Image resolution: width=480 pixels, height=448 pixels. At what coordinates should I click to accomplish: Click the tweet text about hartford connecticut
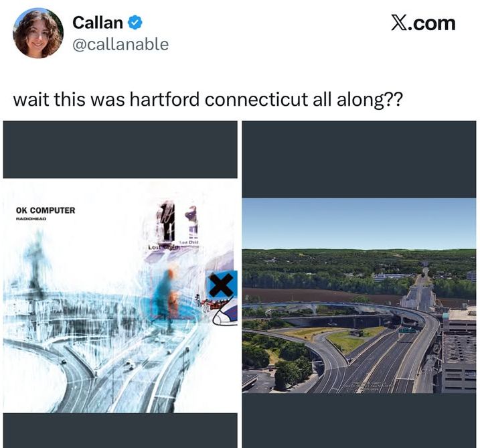coord(208,100)
